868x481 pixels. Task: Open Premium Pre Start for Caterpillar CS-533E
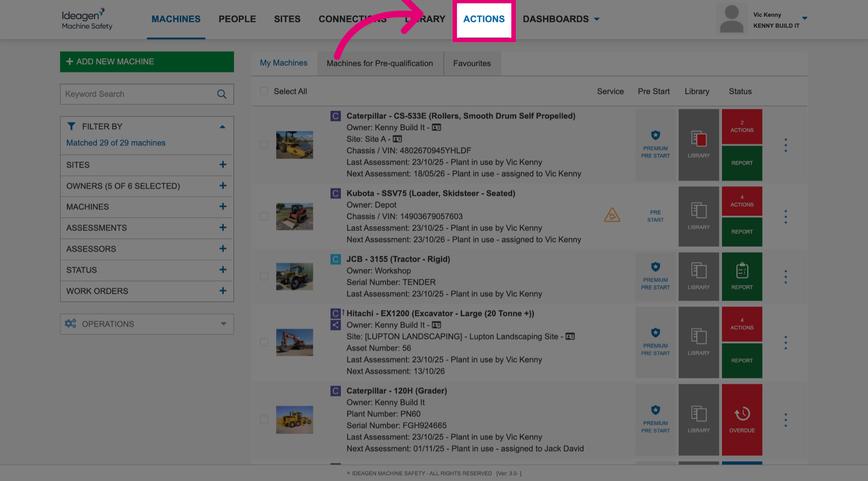pyautogui.click(x=656, y=145)
